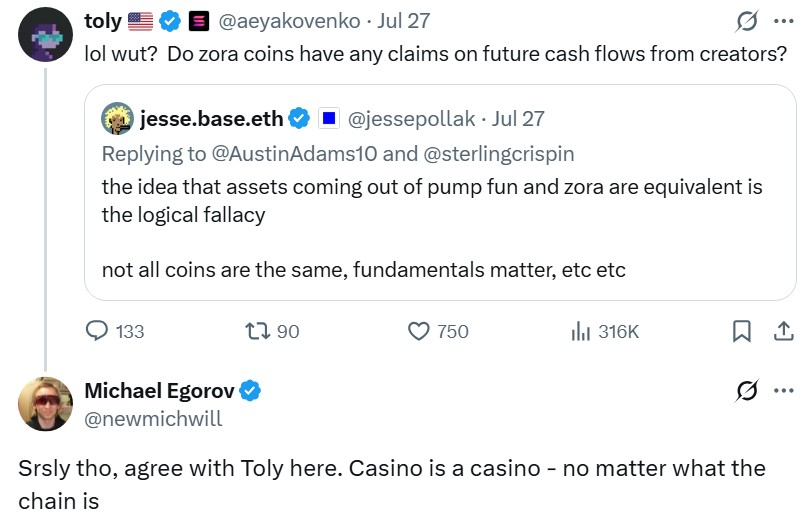Click the Grok icon on toly's tweet

(744, 21)
